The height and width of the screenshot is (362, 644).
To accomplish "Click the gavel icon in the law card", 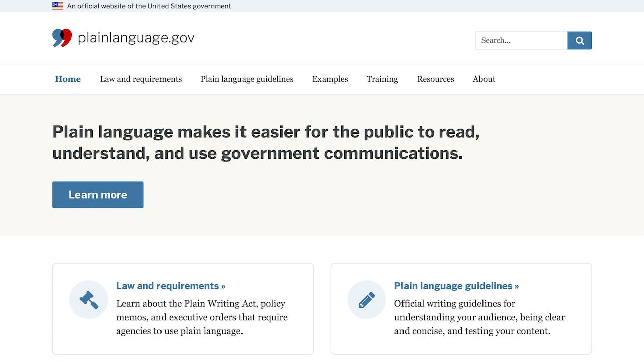I will click(x=89, y=300).
